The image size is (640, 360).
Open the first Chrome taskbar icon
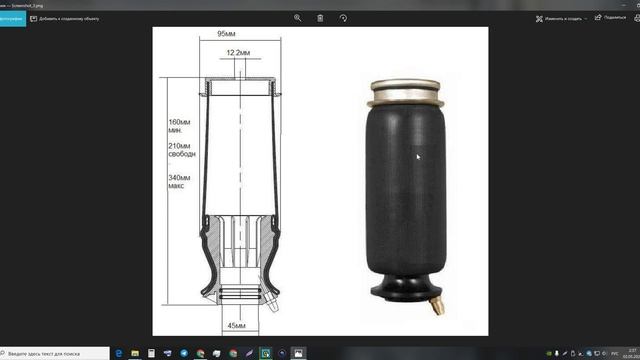[x=200, y=353]
